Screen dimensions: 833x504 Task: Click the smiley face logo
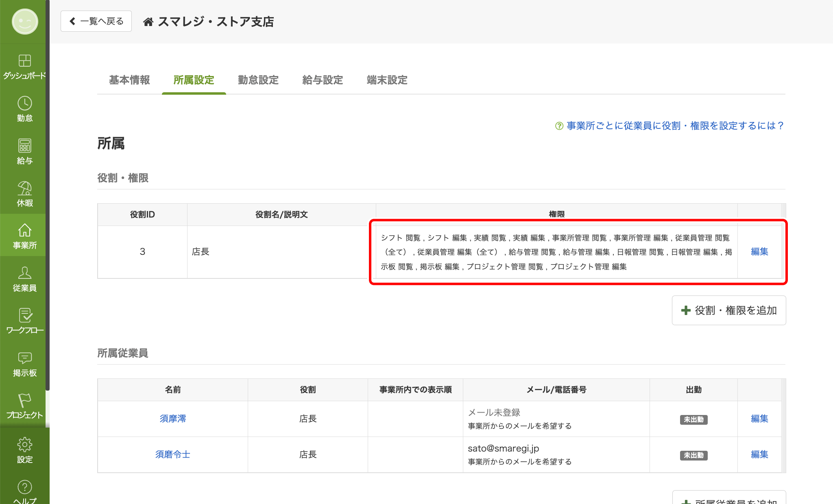[25, 22]
